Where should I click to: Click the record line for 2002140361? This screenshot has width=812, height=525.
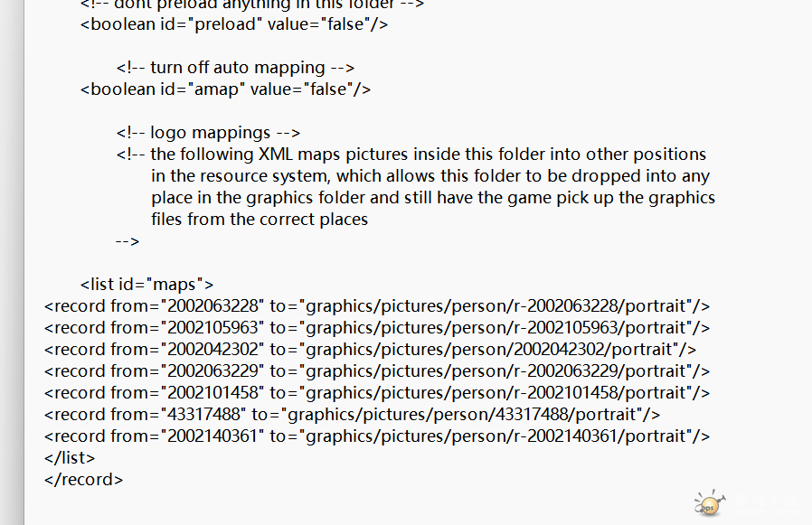[x=377, y=436]
